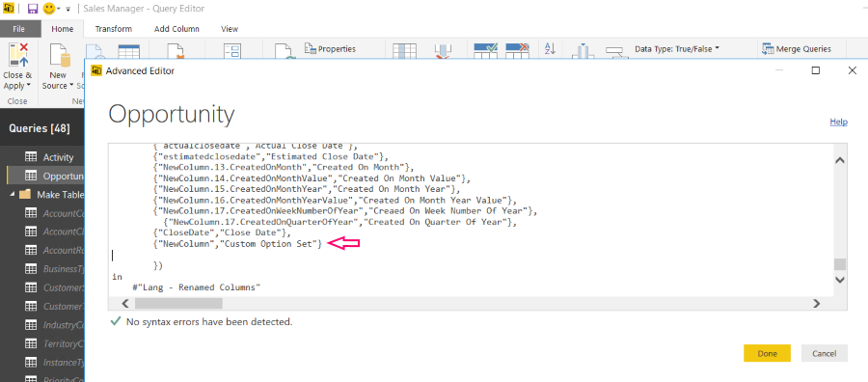This screenshot has height=382, width=868.
Task: Click the Queries [48] pane header
Action: (x=40, y=128)
